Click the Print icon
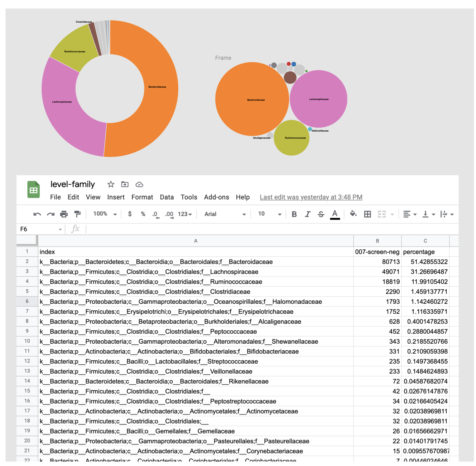 [x=64, y=214]
